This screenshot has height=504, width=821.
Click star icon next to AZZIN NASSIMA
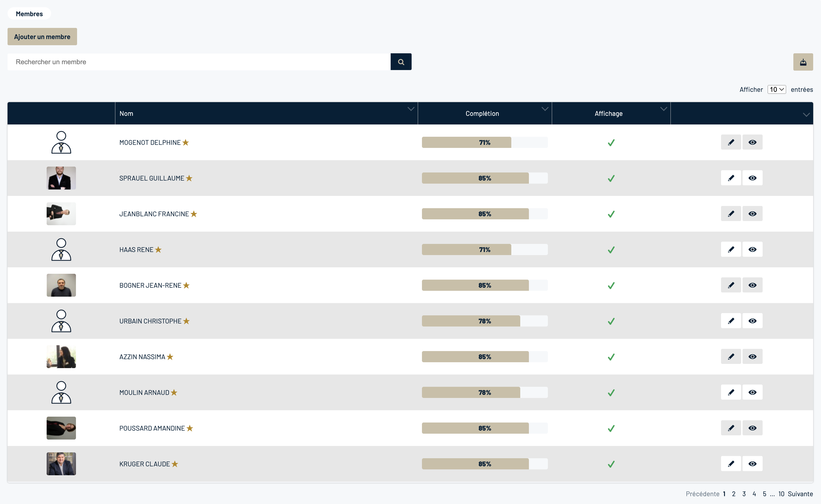(x=170, y=357)
